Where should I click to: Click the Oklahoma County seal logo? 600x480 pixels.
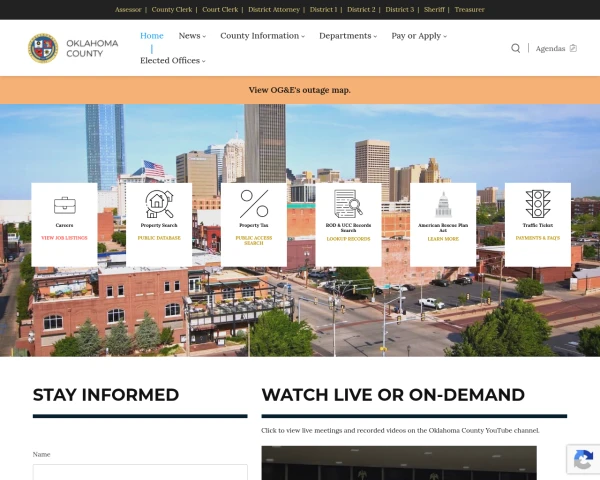click(x=43, y=48)
